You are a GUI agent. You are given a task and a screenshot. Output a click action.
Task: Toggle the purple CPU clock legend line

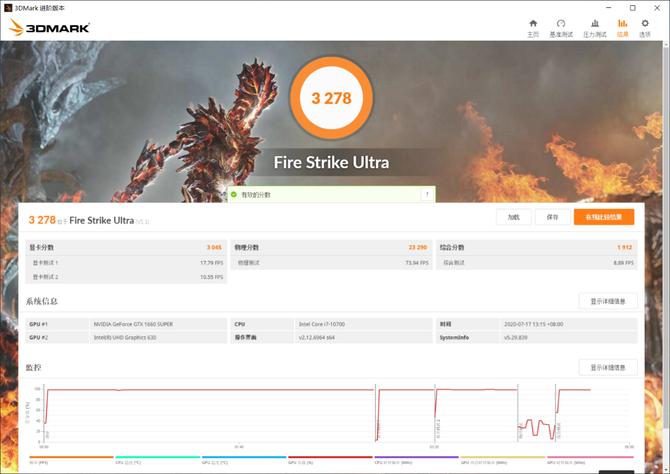tap(416, 460)
